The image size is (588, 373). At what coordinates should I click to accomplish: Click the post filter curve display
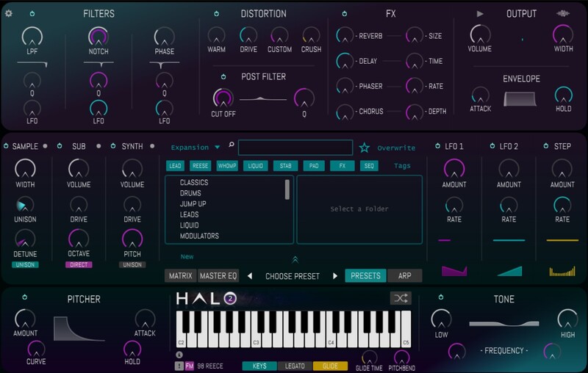[263, 99]
